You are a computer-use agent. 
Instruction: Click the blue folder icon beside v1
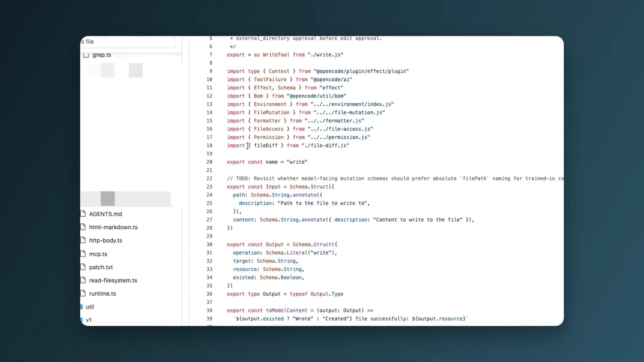point(82,320)
